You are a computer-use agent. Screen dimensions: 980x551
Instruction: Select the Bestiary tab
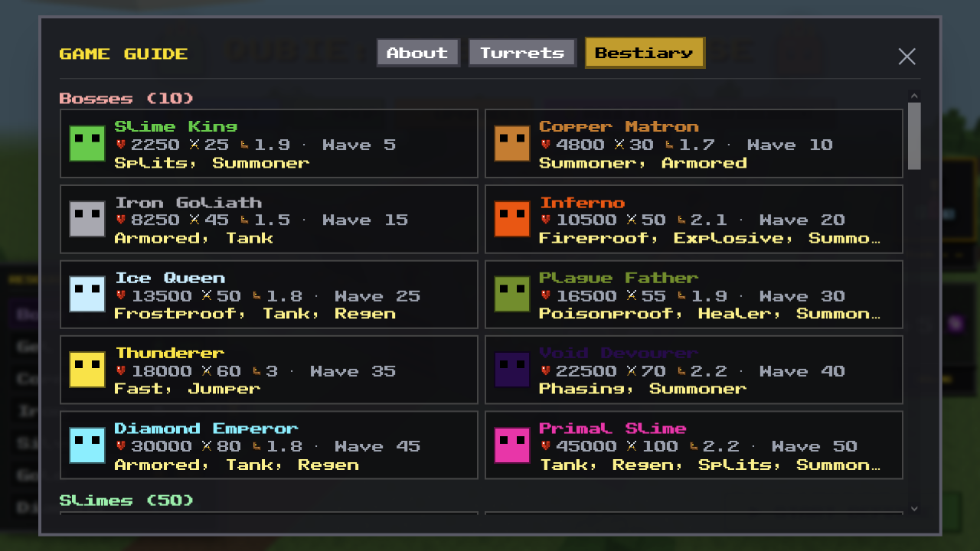click(645, 53)
